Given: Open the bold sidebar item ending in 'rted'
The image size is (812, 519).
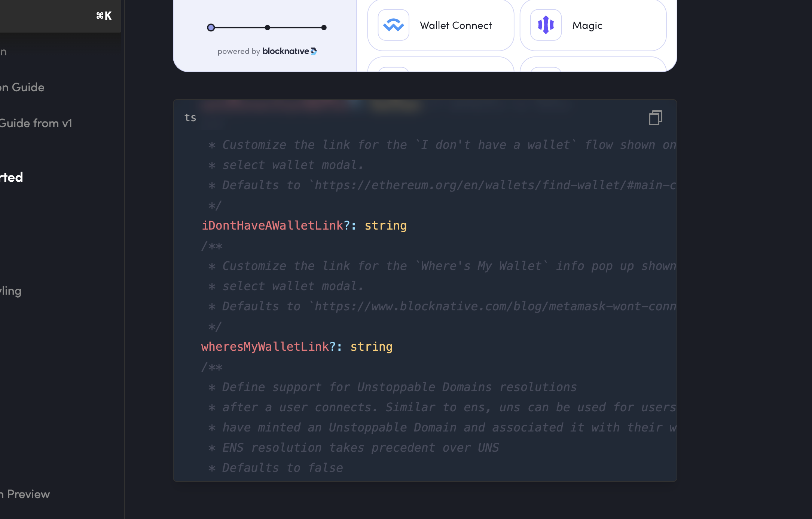Looking at the screenshot, I should tap(11, 177).
